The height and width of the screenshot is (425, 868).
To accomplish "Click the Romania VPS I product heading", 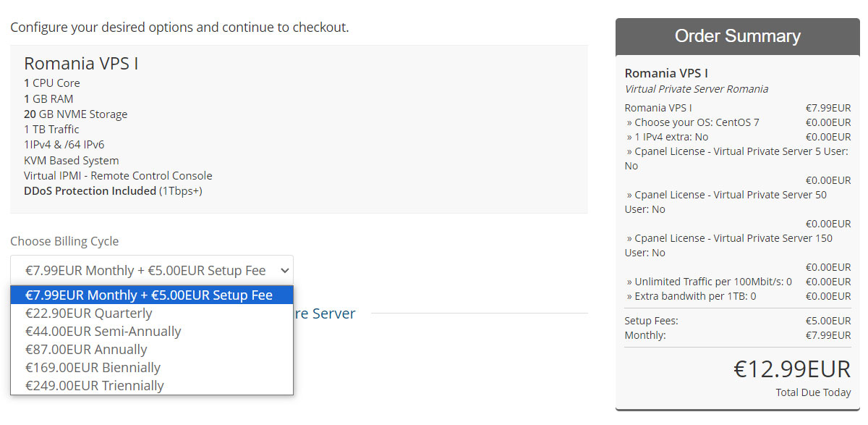I will [81, 63].
